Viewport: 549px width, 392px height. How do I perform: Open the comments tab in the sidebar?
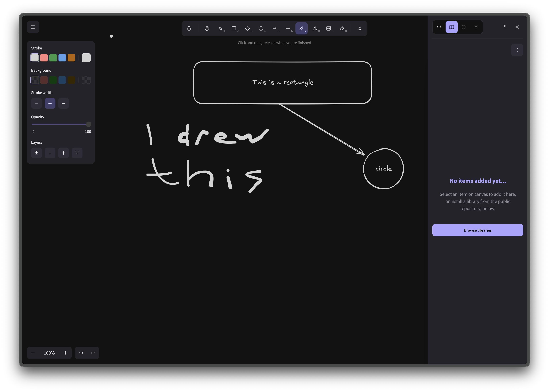(x=464, y=27)
